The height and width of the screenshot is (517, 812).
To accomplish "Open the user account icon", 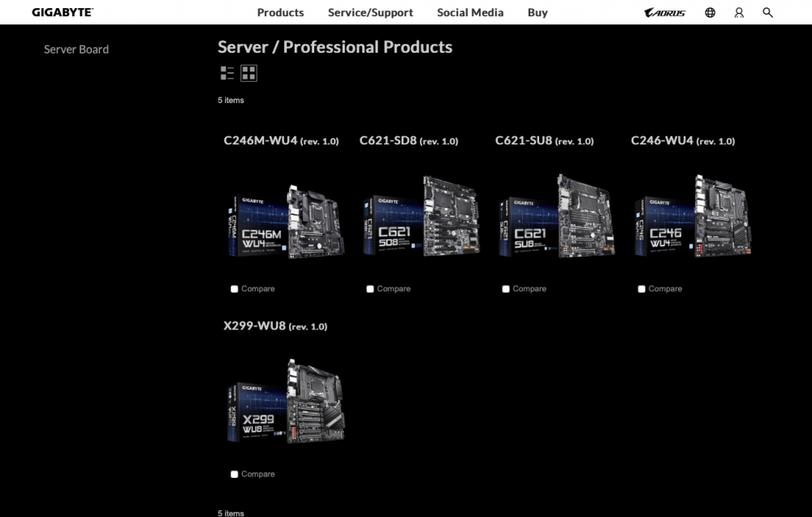I will [x=739, y=12].
